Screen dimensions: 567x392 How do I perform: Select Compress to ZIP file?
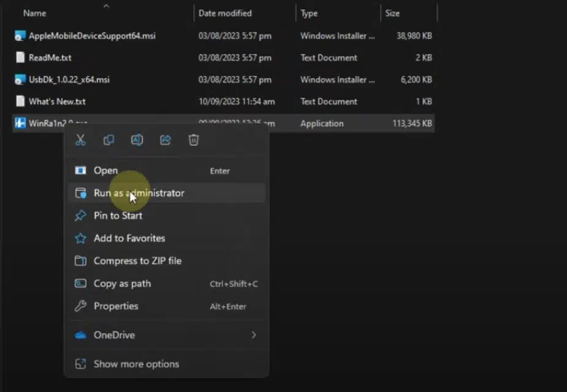point(137,261)
